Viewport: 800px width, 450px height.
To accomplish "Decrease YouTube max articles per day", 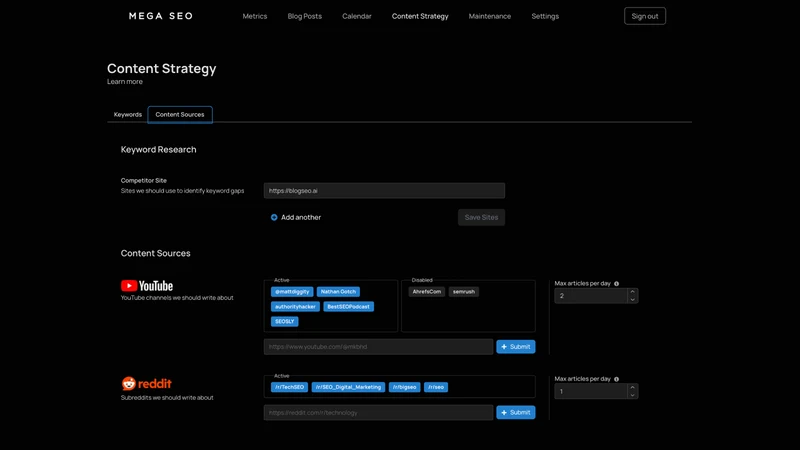I will [x=633, y=299].
